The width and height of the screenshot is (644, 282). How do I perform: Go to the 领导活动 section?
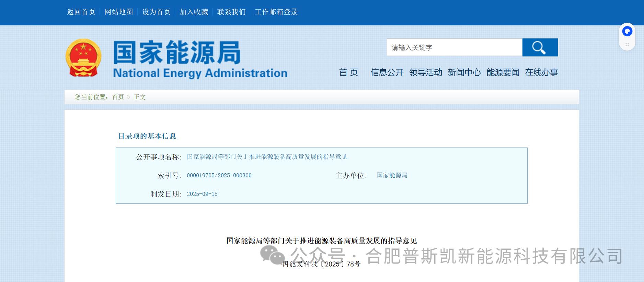coord(425,72)
